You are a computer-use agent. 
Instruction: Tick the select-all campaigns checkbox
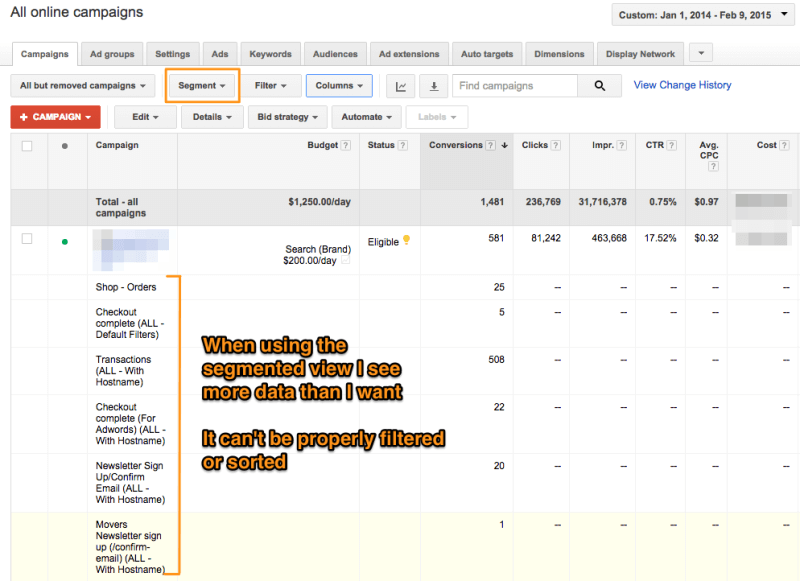point(27,146)
